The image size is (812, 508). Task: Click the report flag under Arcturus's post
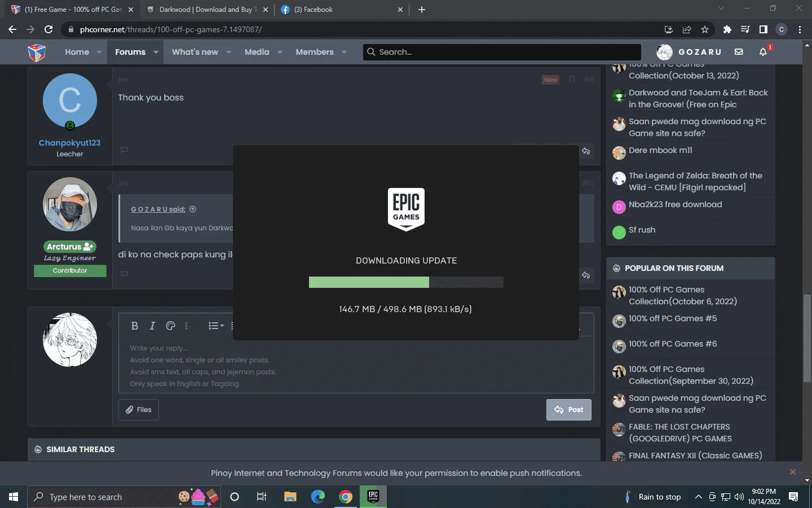125,274
